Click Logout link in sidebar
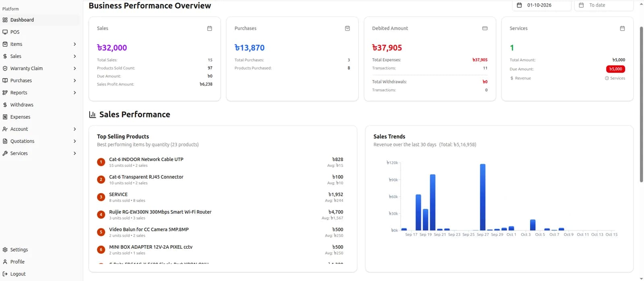 [40, 274]
